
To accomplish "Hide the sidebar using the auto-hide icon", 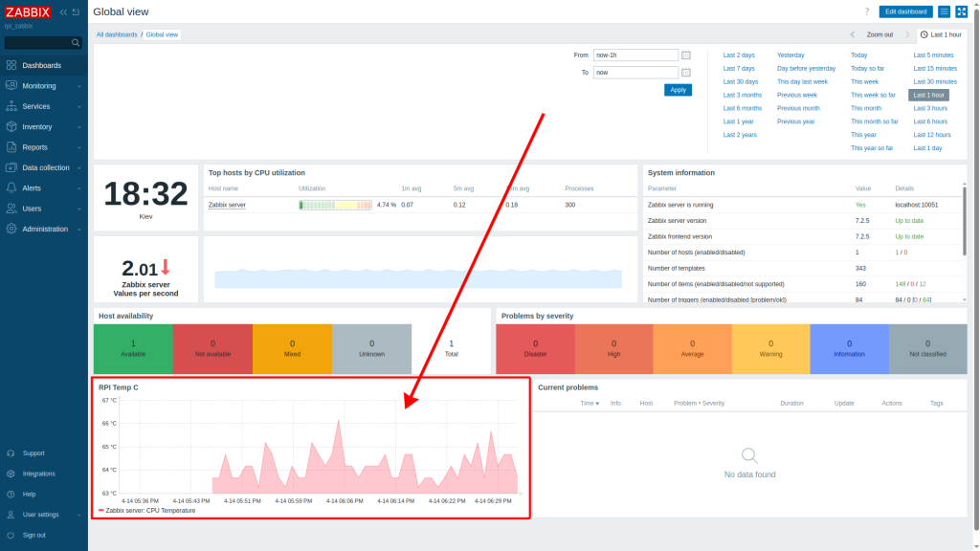I will point(77,11).
